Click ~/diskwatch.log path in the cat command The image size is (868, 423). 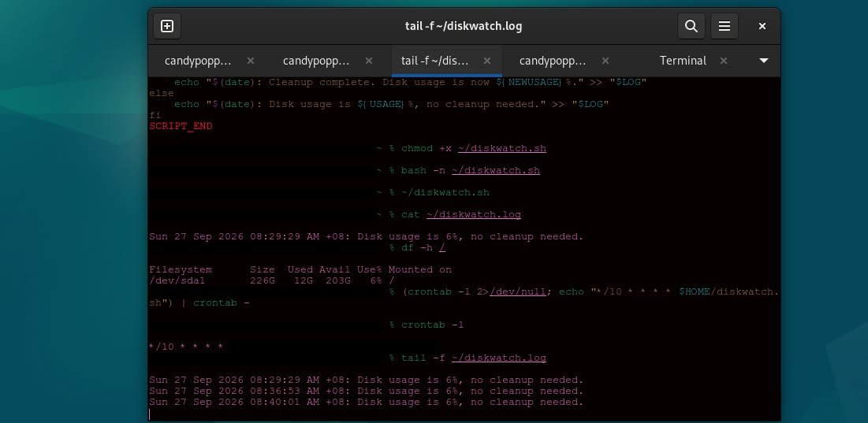473,214
